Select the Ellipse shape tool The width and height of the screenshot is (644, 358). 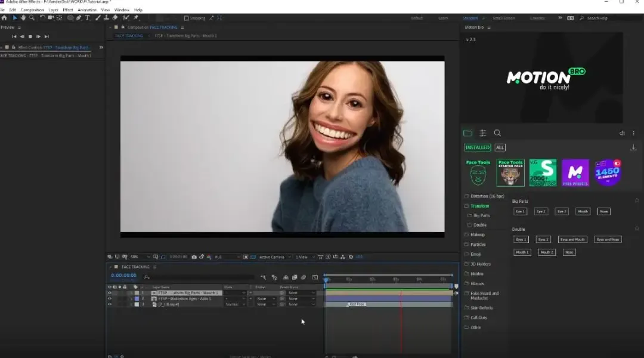(x=70, y=18)
